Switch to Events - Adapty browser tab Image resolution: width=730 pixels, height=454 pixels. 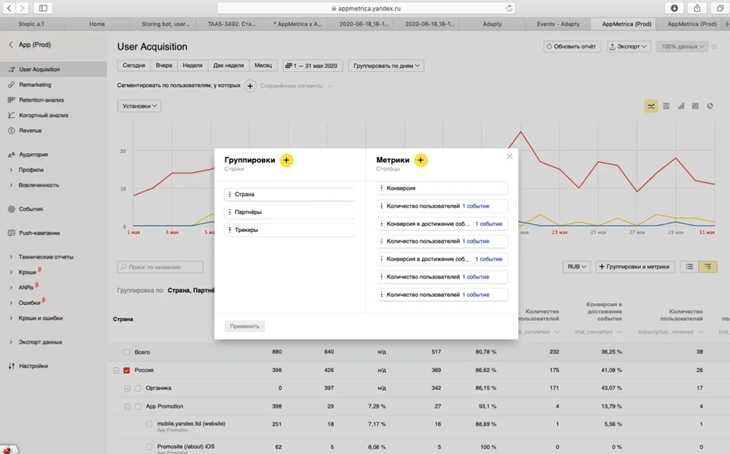(558, 24)
